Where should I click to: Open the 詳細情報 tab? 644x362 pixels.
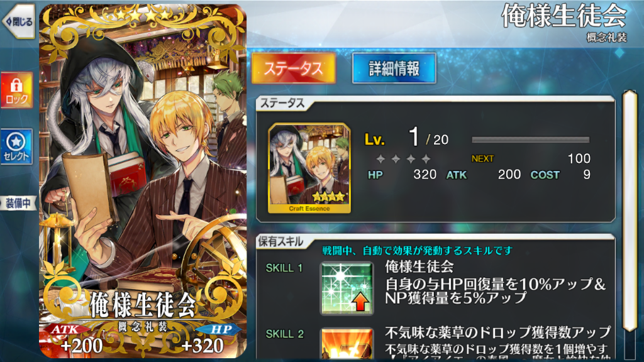pos(394,68)
